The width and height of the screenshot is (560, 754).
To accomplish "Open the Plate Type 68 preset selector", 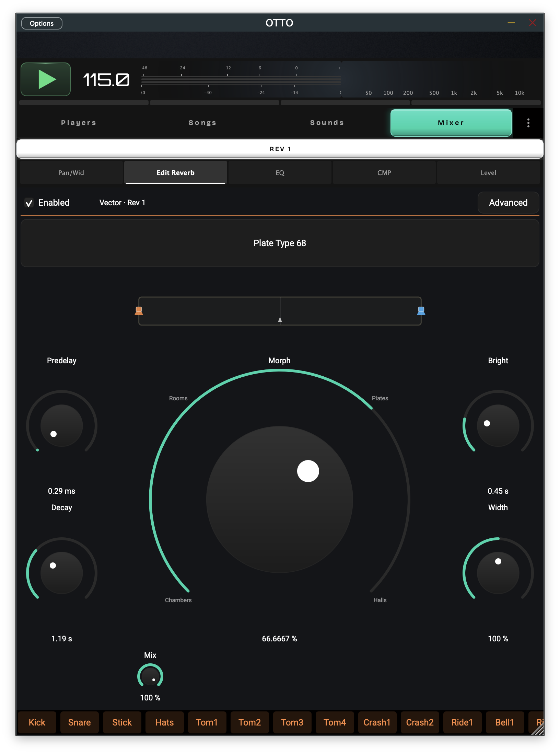I will 280,243.
